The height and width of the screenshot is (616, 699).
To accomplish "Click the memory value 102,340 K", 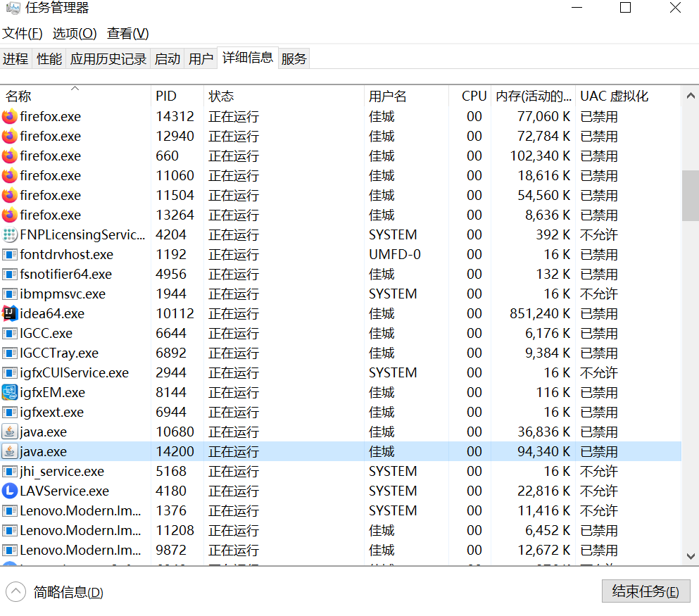I will 540,156.
